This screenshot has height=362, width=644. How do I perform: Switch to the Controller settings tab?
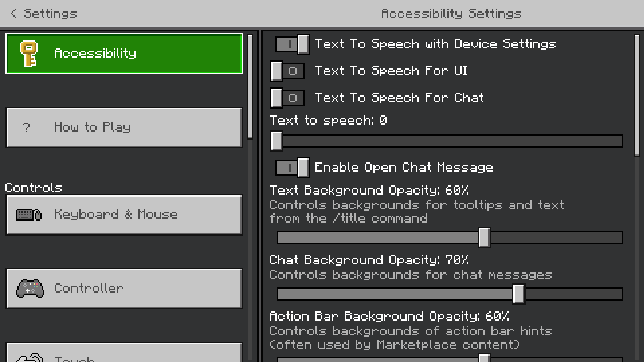coord(124,288)
